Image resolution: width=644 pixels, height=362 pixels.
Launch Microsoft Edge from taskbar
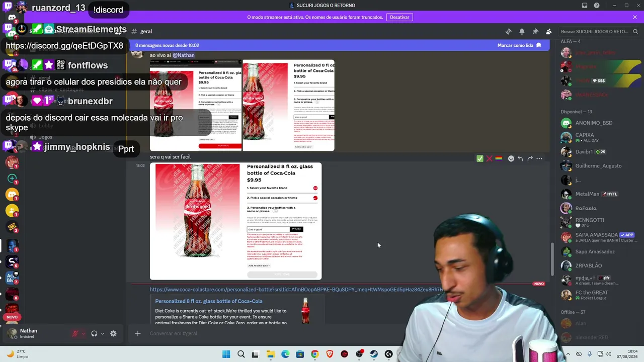285,354
